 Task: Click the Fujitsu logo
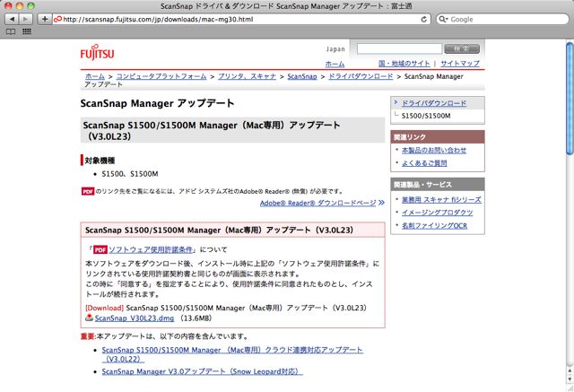point(97,53)
